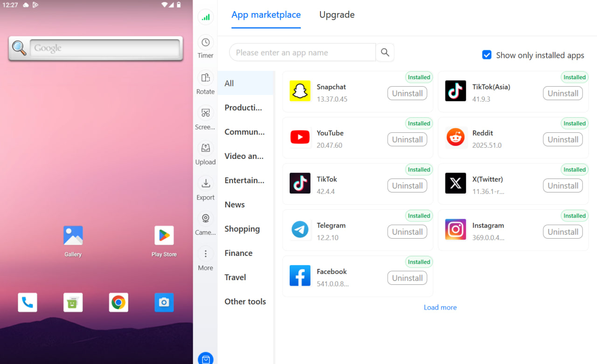Select the Finance category
This screenshot has height=364, width=597.
pyautogui.click(x=238, y=253)
